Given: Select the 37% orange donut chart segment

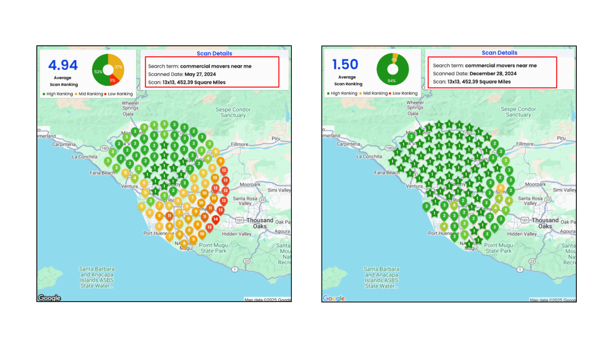Looking at the screenshot, I should [x=118, y=67].
